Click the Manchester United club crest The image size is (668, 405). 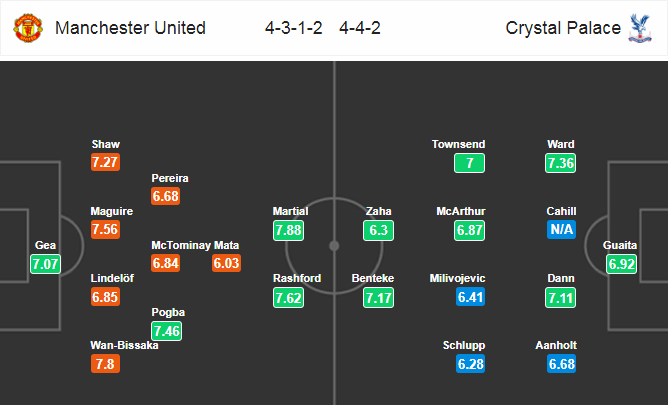click(x=28, y=28)
